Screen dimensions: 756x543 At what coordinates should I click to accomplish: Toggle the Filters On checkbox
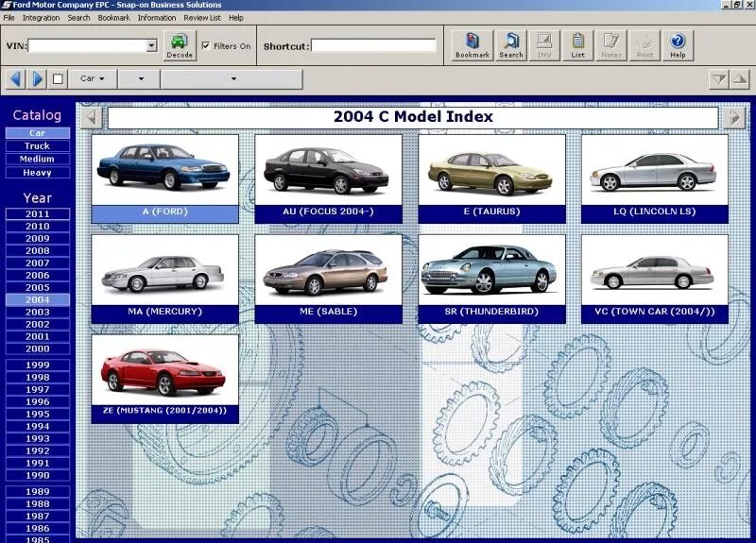pos(206,45)
